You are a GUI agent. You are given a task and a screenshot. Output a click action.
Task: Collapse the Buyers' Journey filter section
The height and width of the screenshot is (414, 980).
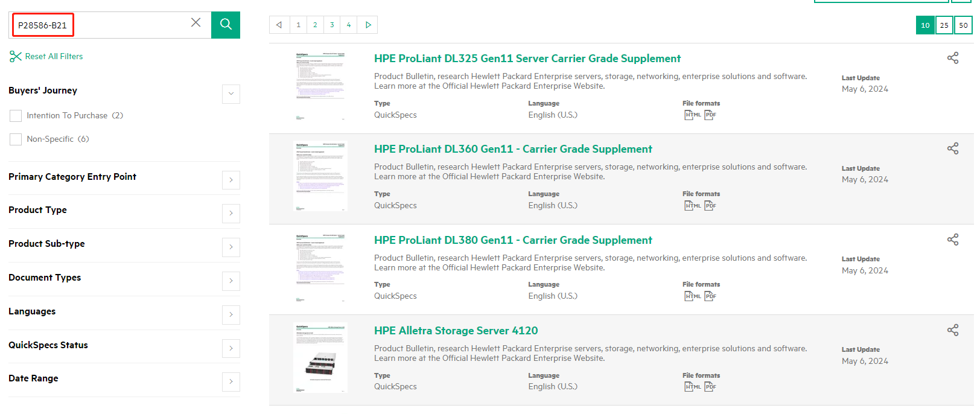(x=231, y=94)
